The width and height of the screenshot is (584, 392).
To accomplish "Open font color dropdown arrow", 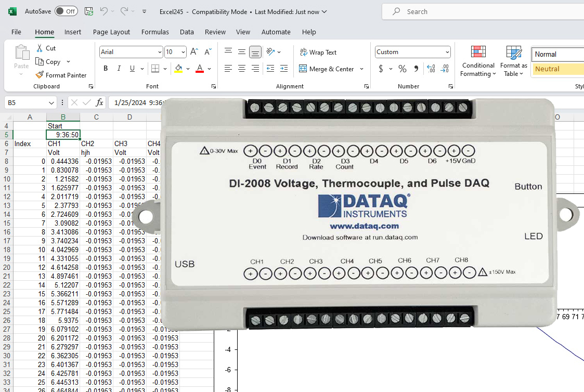I will [210, 69].
